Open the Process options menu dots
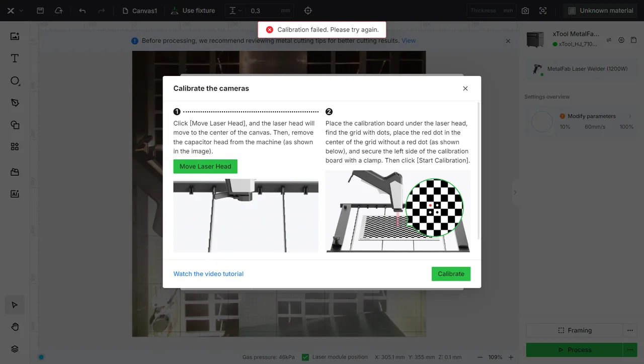This screenshot has height=364, width=644. [629, 349]
